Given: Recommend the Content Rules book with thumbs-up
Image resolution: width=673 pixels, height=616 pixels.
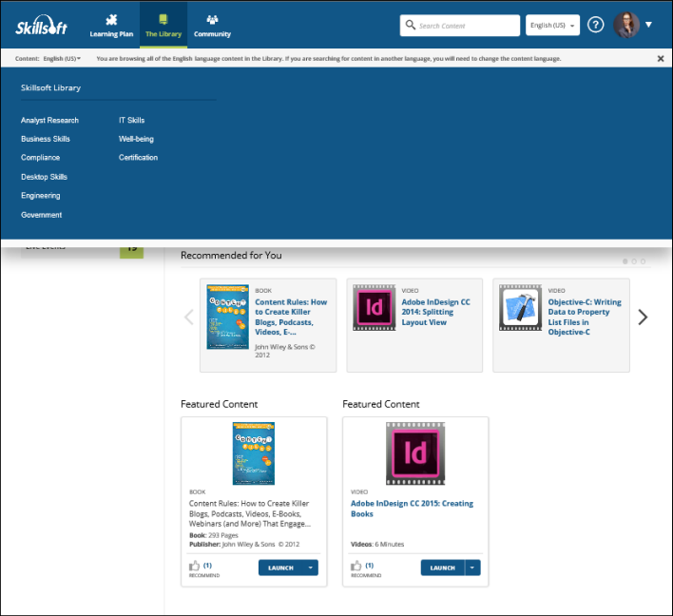Looking at the screenshot, I should 195,566.
